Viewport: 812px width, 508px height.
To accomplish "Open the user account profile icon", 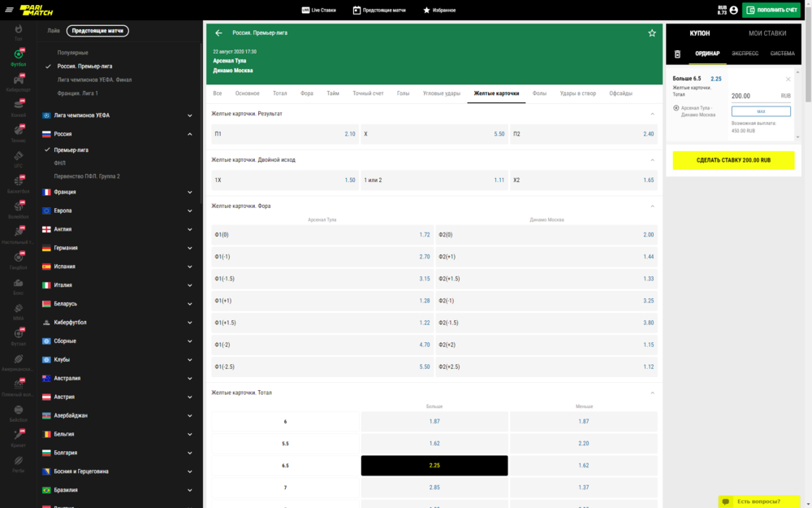I will click(x=733, y=10).
